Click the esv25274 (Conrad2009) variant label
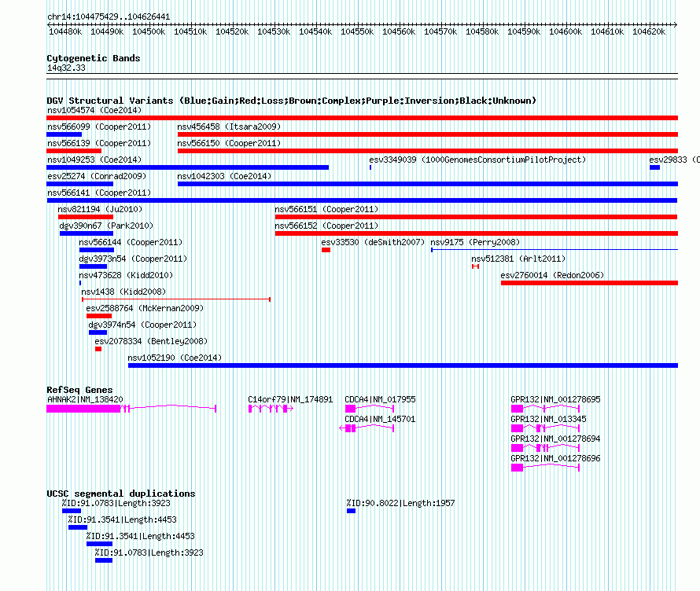Image resolution: width=700 pixels, height=591 pixels. (x=97, y=176)
